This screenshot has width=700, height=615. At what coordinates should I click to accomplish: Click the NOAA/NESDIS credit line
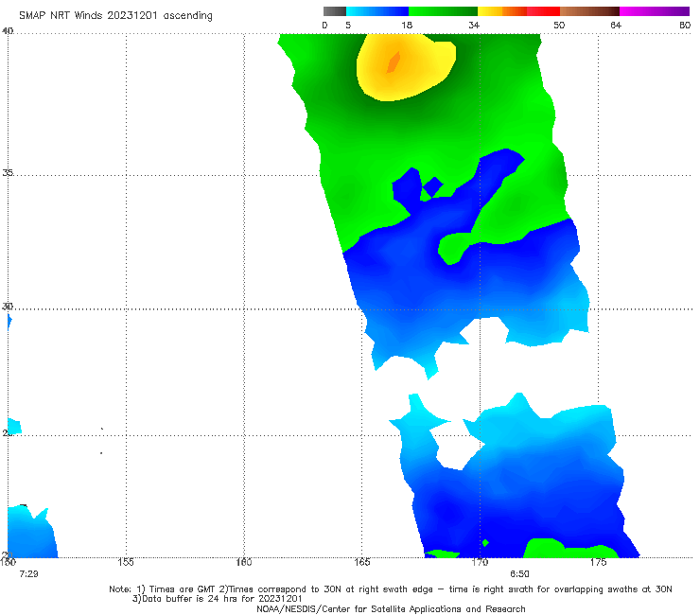coord(391,608)
